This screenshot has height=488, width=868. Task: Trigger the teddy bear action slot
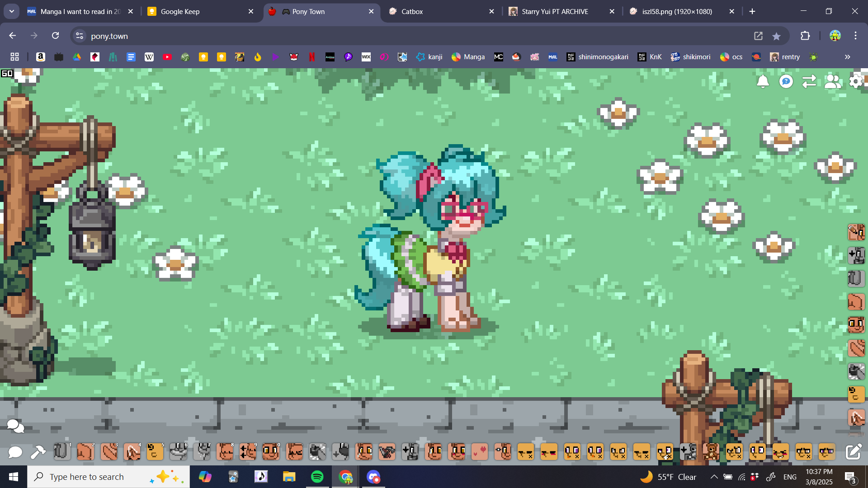click(x=711, y=451)
